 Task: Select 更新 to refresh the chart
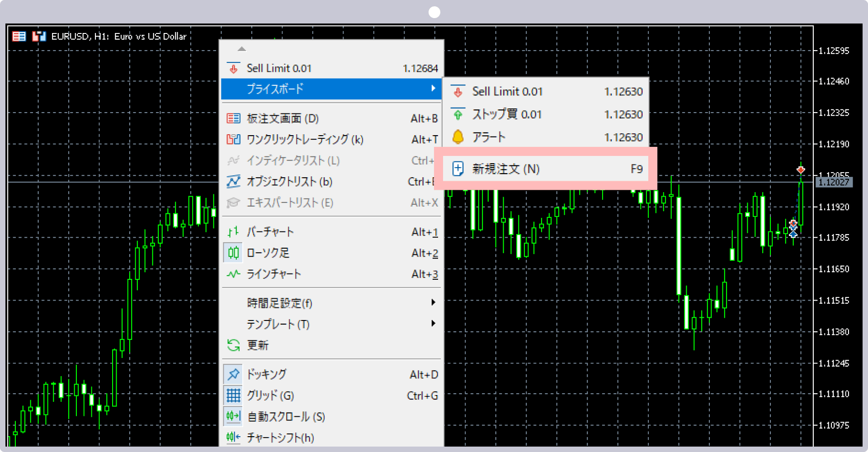pyautogui.click(x=331, y=345)
